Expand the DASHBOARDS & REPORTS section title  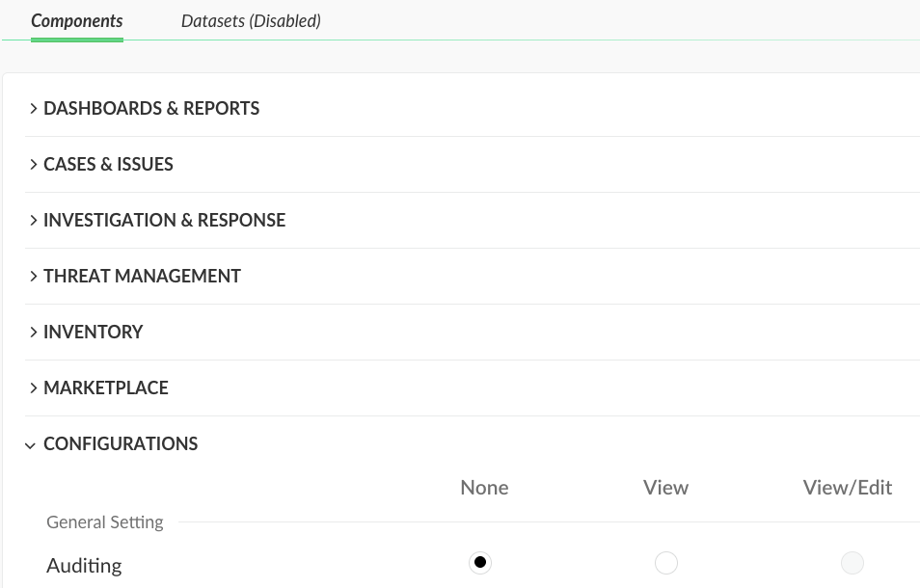pos(151,109)
